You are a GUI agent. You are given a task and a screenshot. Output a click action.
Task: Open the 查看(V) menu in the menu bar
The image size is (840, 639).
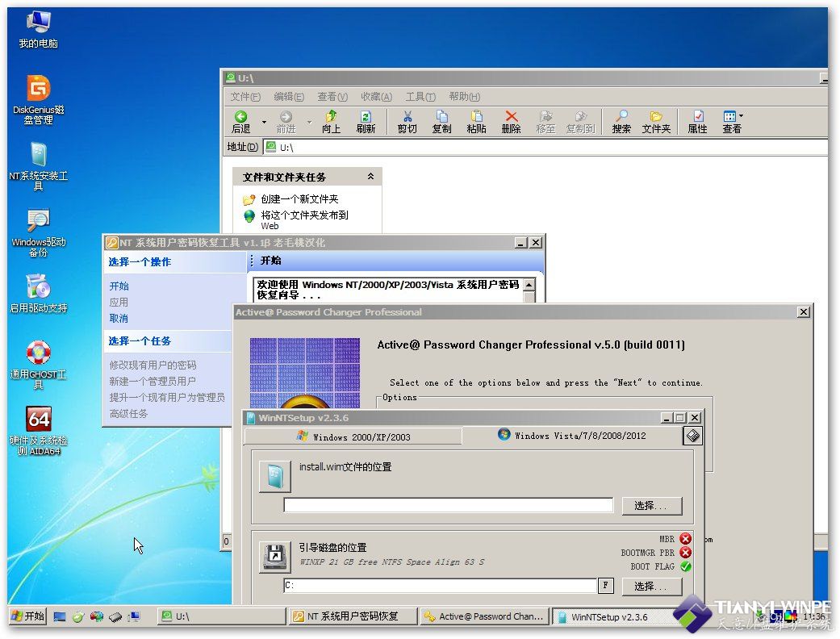tap(332, 96)
